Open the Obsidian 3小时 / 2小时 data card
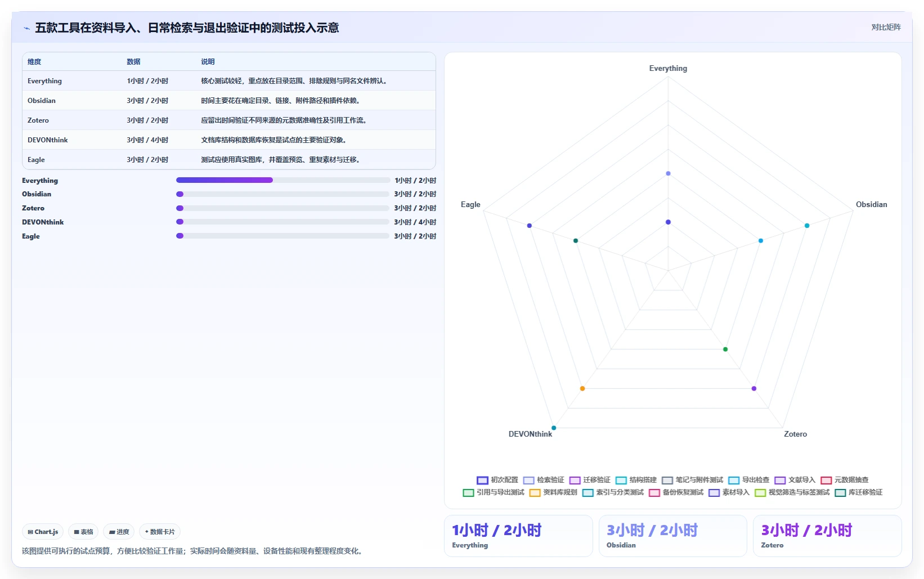This screenshot has height=579, width=924. (673, 536)
